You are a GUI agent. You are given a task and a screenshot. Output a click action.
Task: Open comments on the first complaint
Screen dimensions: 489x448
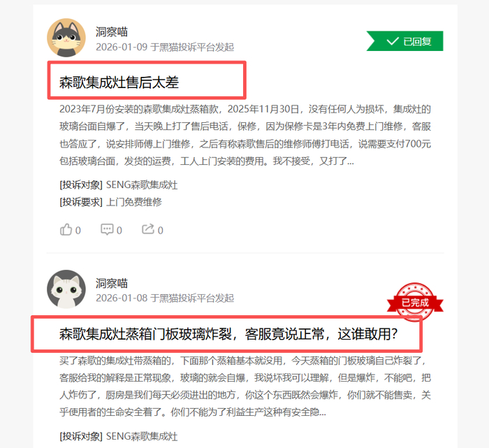click(x=107, y=229)
